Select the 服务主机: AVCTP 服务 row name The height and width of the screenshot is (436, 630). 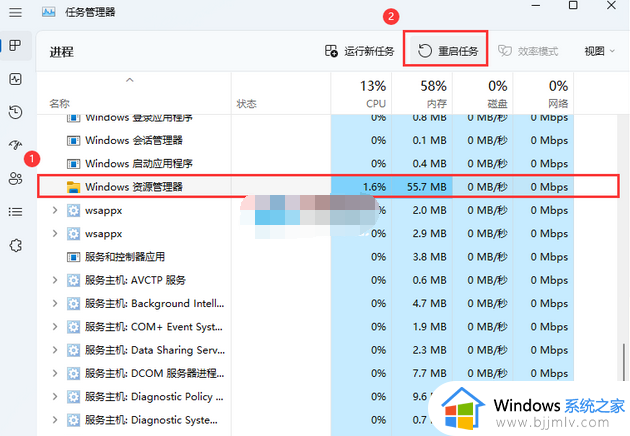tap(135, 280)
